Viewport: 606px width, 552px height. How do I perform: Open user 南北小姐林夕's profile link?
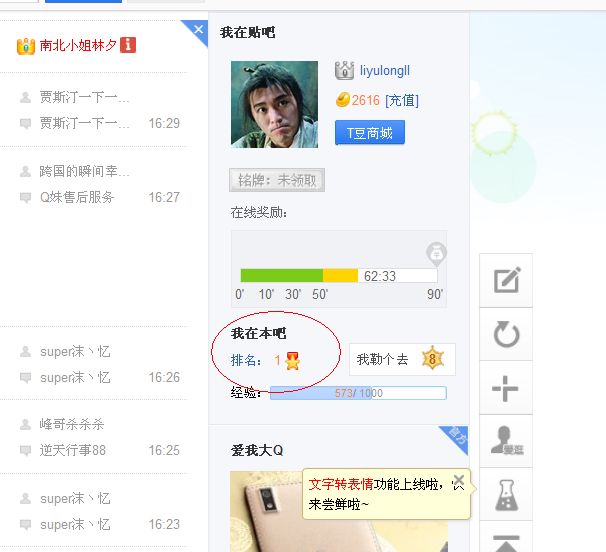pos(78,45)
